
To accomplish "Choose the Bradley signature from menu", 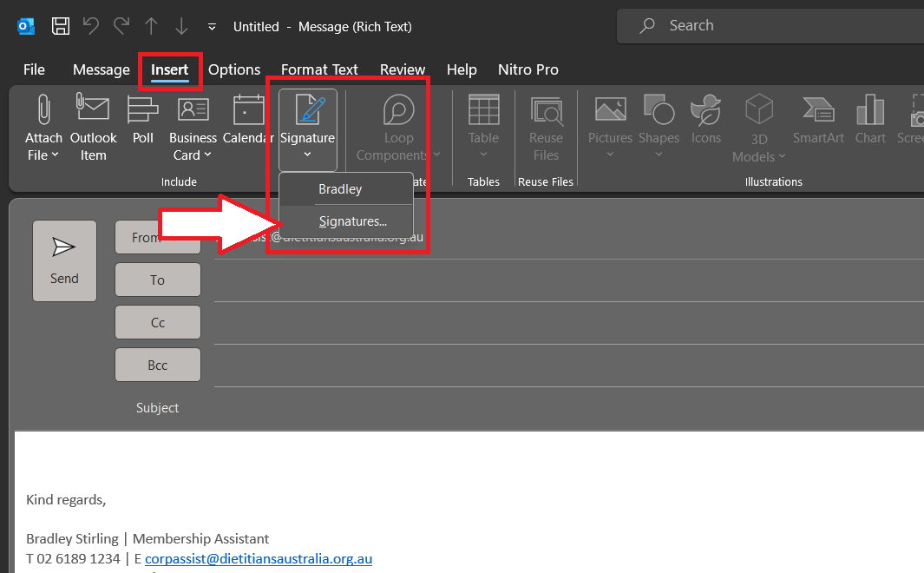I will click(x=340, y=189).
